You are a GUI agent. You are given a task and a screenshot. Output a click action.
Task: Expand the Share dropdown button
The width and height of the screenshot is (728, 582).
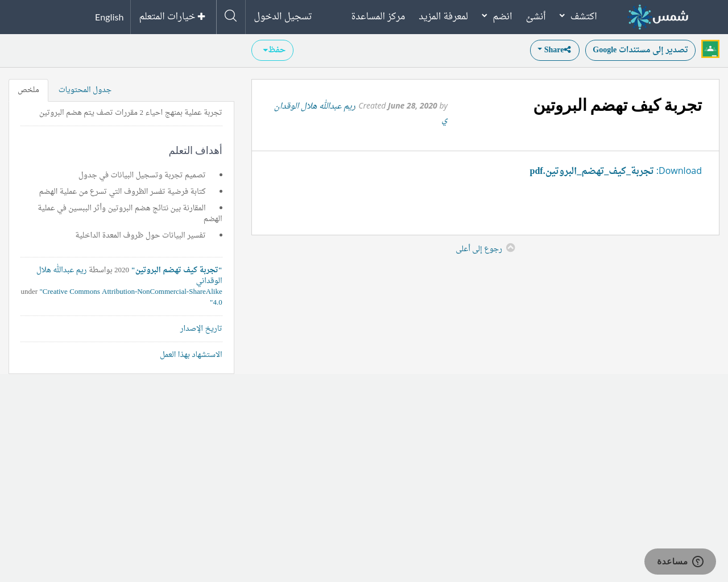pyautogui.click(x=555, y=50)
